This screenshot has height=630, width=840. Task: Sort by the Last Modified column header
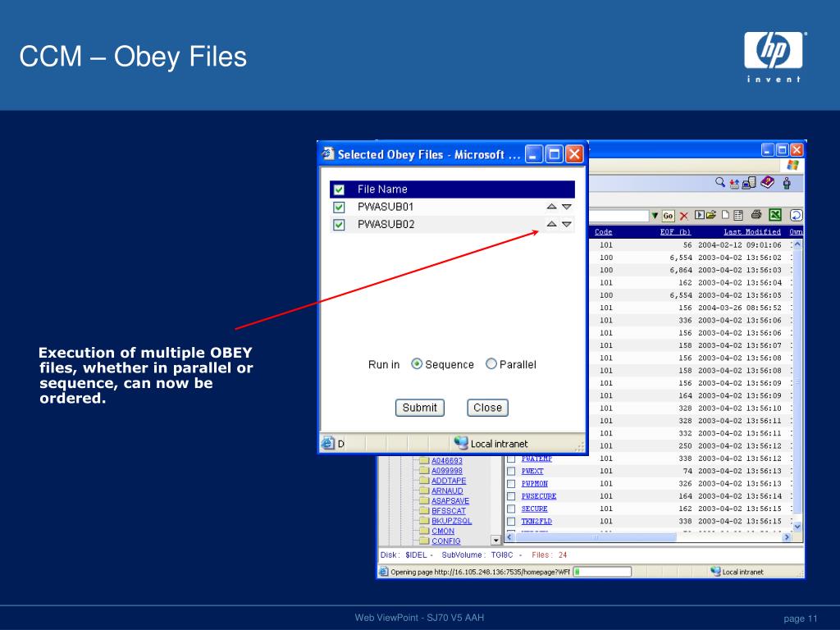(x=751, y=232)
